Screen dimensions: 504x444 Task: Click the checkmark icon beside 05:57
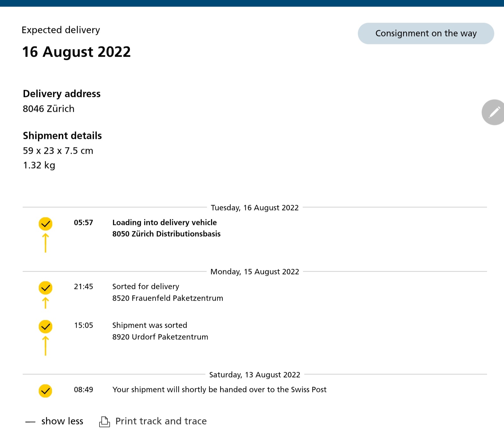pos(45,224)
